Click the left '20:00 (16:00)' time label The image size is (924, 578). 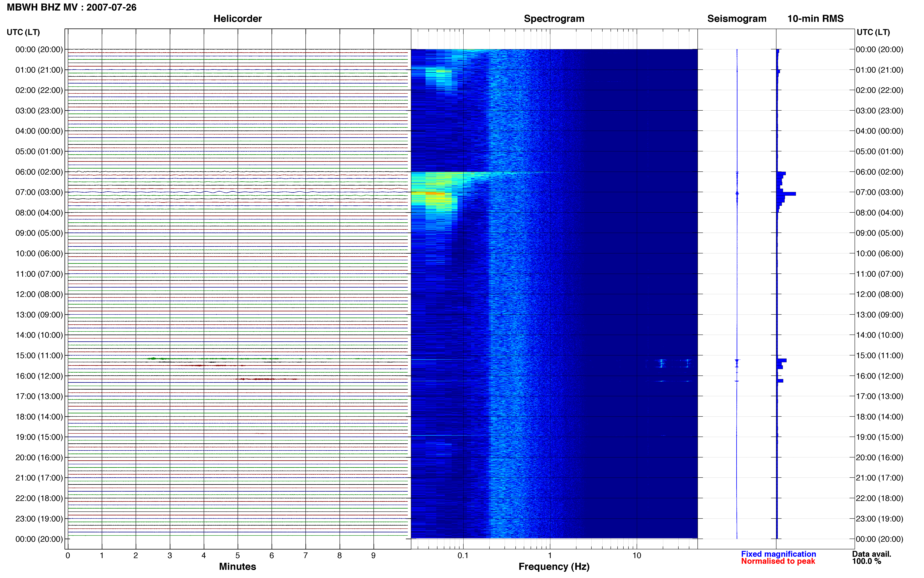point(39,457)
